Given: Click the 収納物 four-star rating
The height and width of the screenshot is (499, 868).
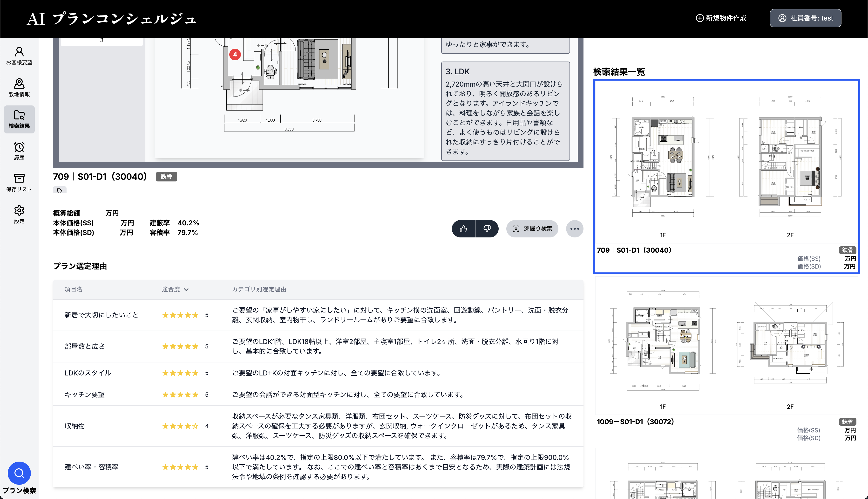Looking at the screenshot, I should 180,426.
